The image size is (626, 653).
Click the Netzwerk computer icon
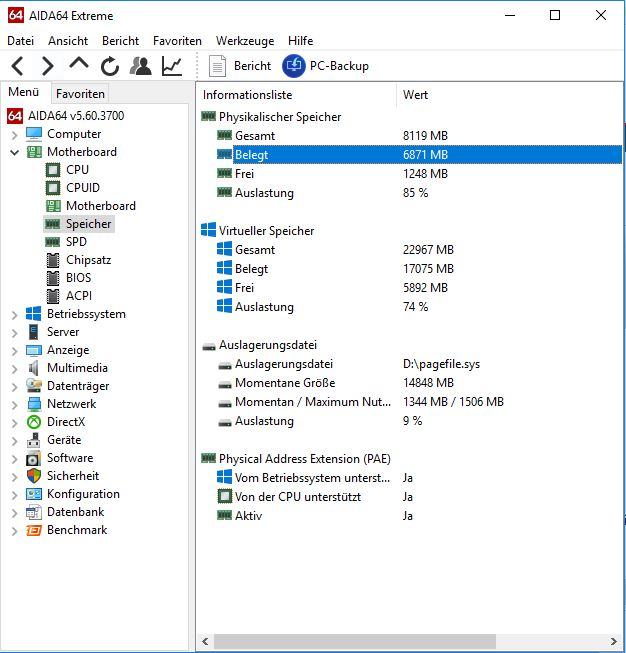pos(34,404)
